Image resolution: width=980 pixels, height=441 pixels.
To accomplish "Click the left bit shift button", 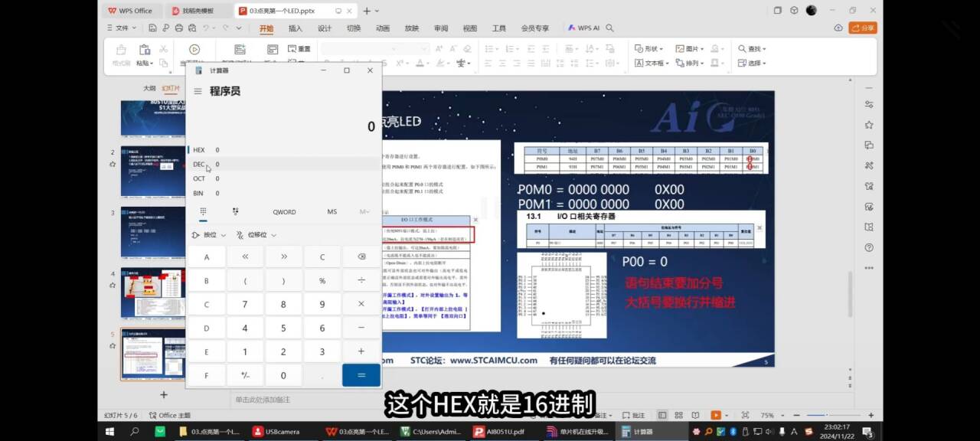I will (245, 257).
